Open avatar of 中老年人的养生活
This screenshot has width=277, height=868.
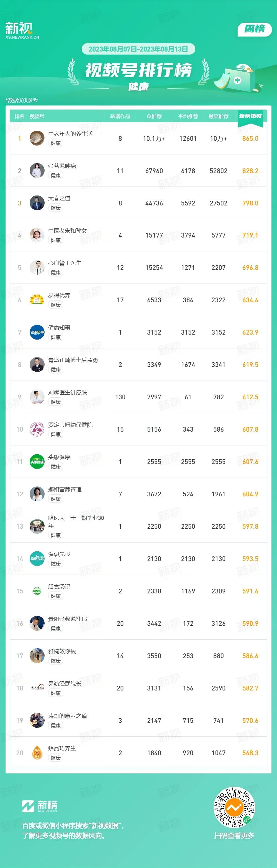(37, 139)
